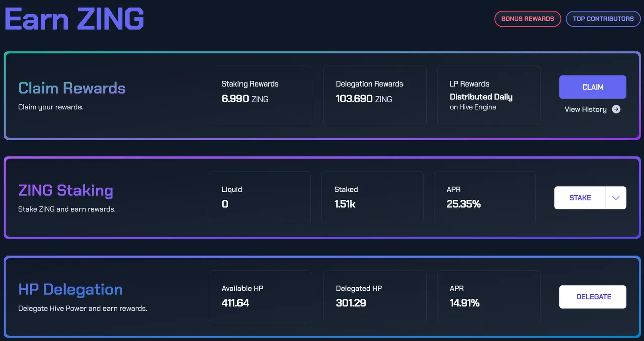Click the Available HP value 411.64
Viewport: 644px width, 341px height.
coord(235,303)
